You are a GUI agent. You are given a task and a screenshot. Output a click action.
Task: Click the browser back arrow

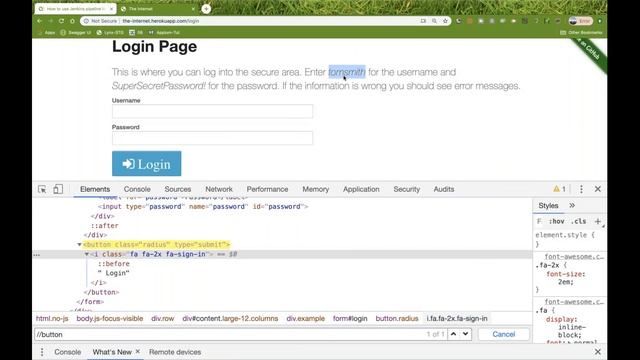coord(40,21)
